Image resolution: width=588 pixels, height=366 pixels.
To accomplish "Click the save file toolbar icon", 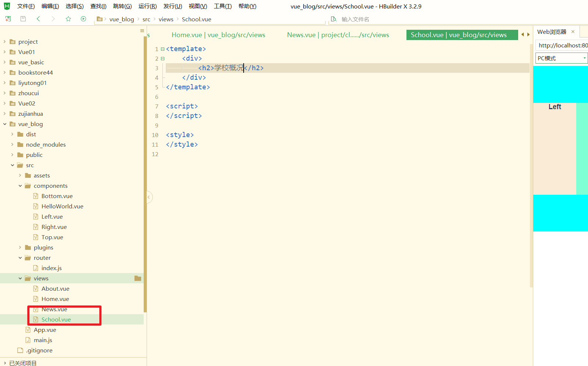I will click(x=23, y=19).
